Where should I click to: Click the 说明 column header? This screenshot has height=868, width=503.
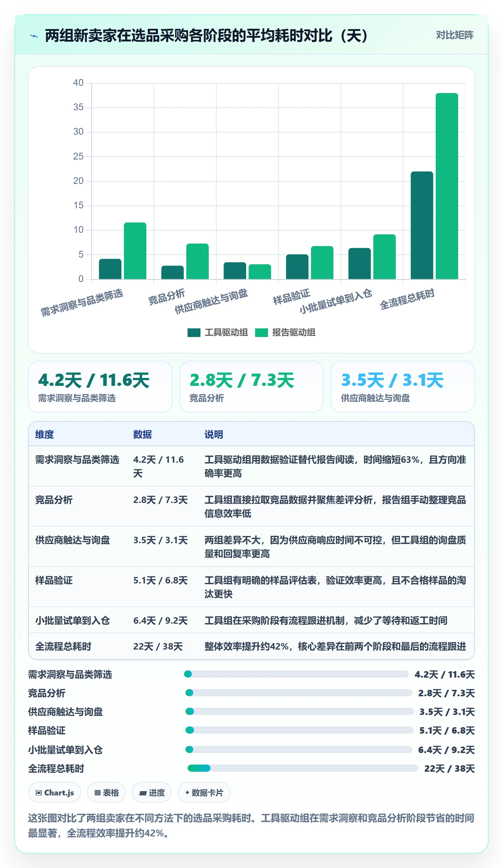click(x=214, y=434)
